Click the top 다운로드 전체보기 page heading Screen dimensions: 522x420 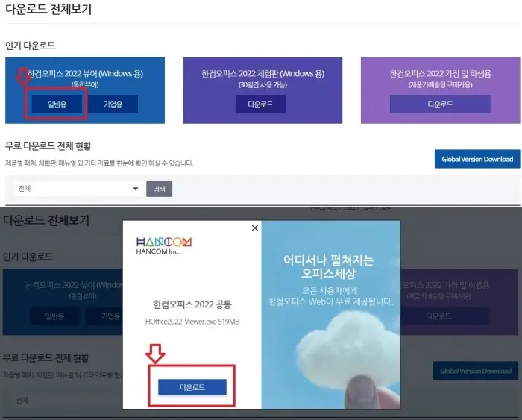[48, 9]
